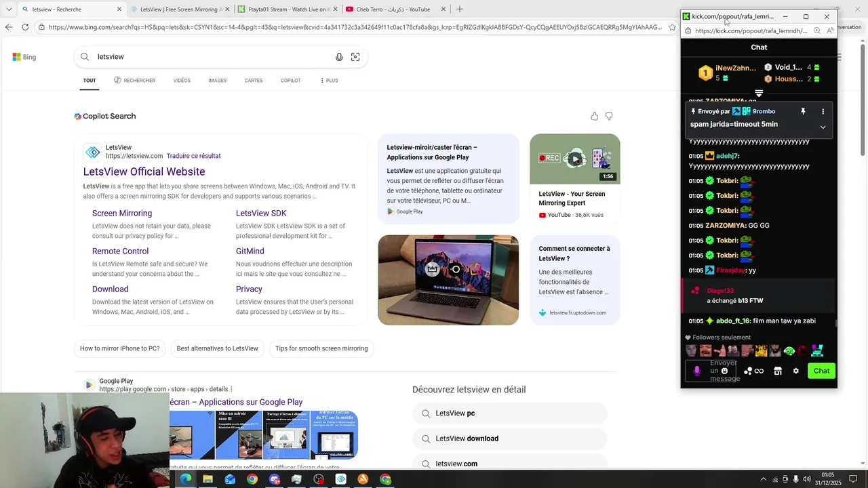
Task: Click How to mirror iPhone to PC? suggestion
Action: pyautogui.click(x=120, y=348)
